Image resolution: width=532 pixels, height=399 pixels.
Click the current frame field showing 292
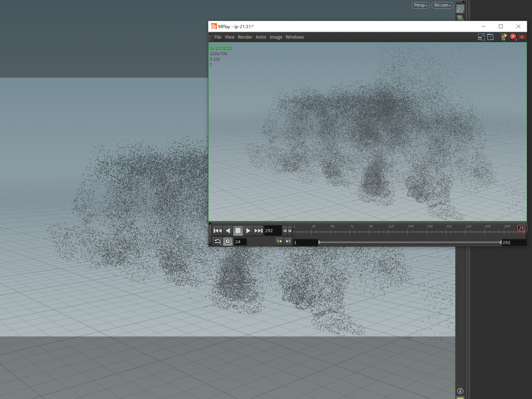tap(273, 231)
